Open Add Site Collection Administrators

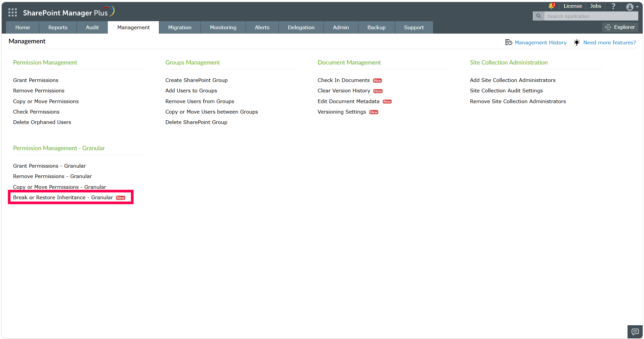pyautogui.click(x=513, y=80)
